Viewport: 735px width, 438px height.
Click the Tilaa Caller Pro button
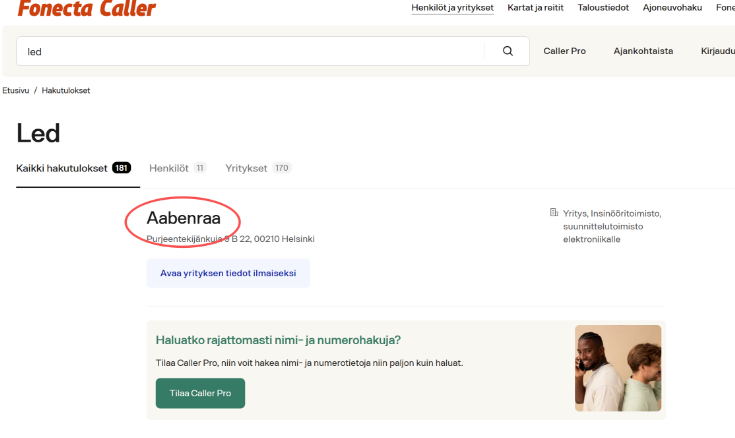coord(200,393)
